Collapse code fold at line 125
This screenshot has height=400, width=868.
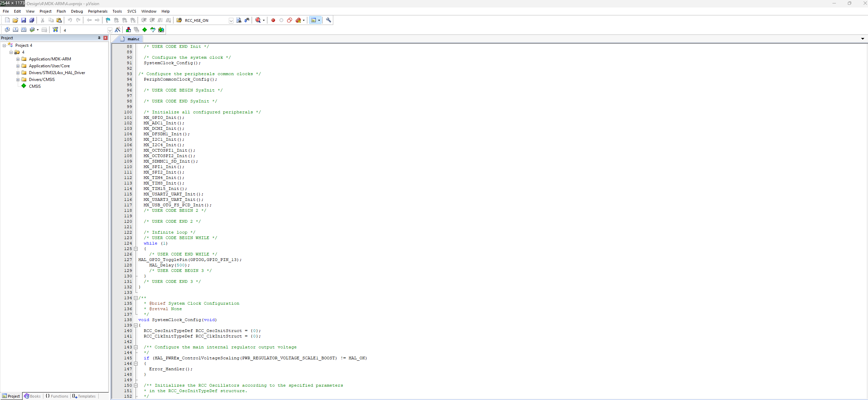pos(136,249)
